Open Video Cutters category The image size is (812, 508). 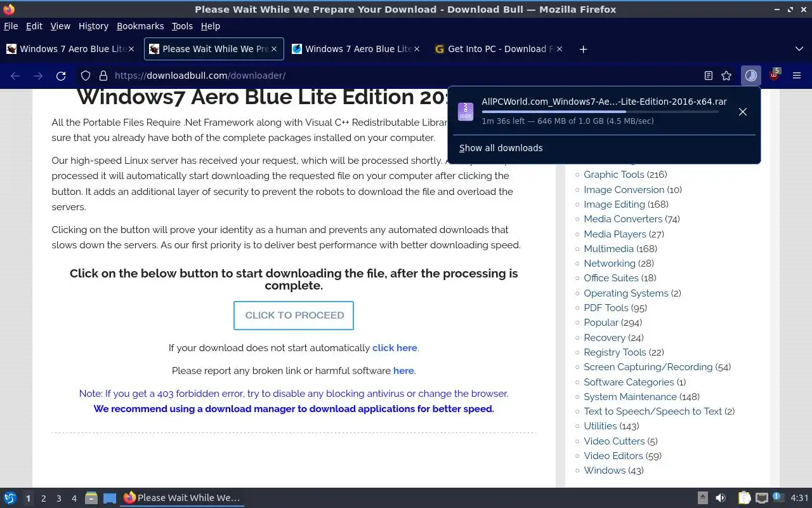614,441
